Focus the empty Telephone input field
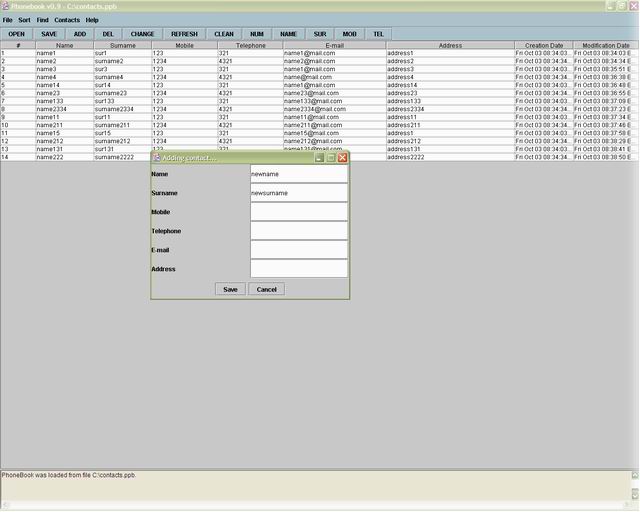Screen dimensions: 640x512 [299, 231]
